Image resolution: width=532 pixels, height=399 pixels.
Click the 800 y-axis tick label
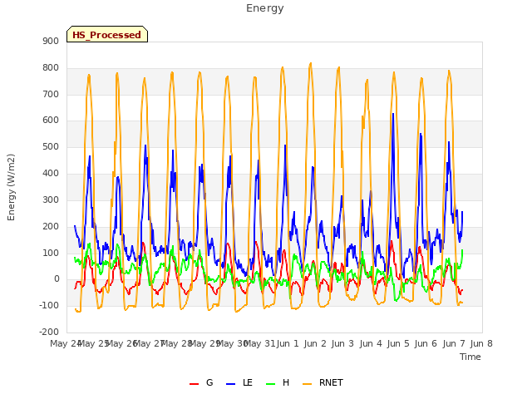[x=51, y=68]
